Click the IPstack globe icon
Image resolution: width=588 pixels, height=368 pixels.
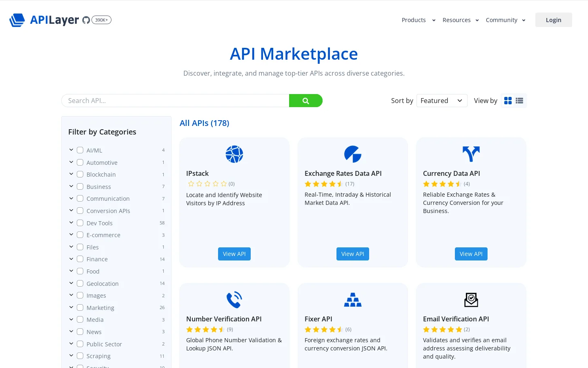[234, 154]
